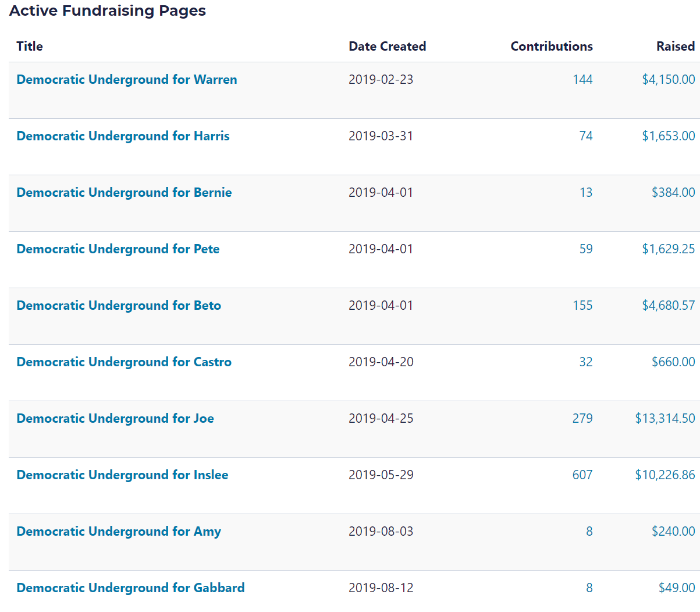This screenshot has width=700, height=612.
Task: Select Democratic Underground for Beto link
Action: 119,306
